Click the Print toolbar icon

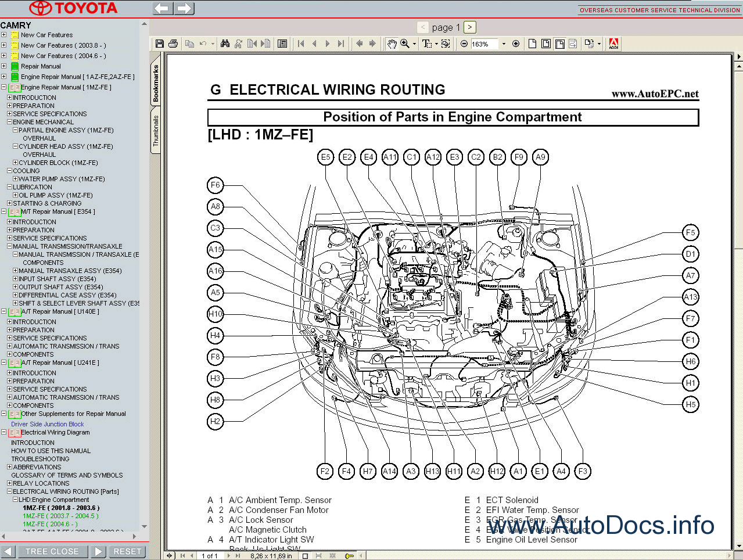pyautogui.click(x=173, y=44)
